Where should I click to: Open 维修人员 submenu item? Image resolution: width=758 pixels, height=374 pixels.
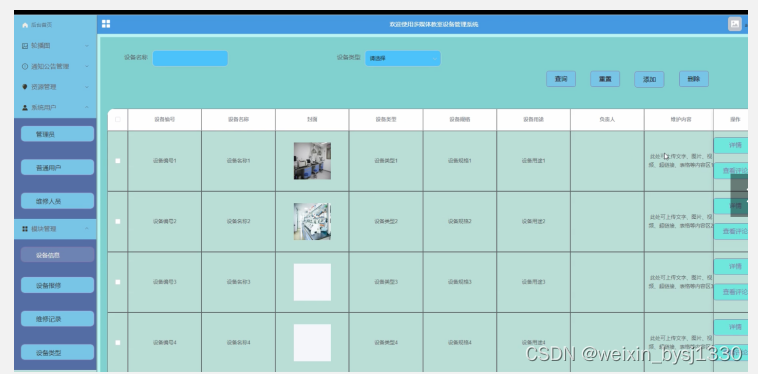pos(58,201)
